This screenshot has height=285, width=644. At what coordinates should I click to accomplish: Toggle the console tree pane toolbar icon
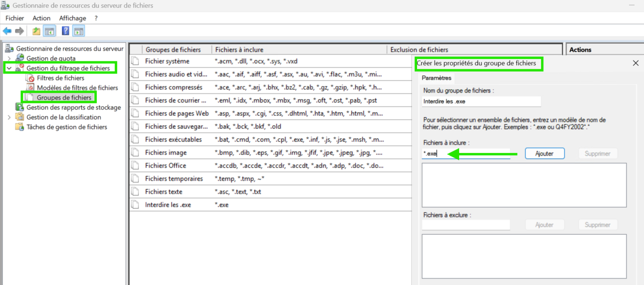coord(49,31)
